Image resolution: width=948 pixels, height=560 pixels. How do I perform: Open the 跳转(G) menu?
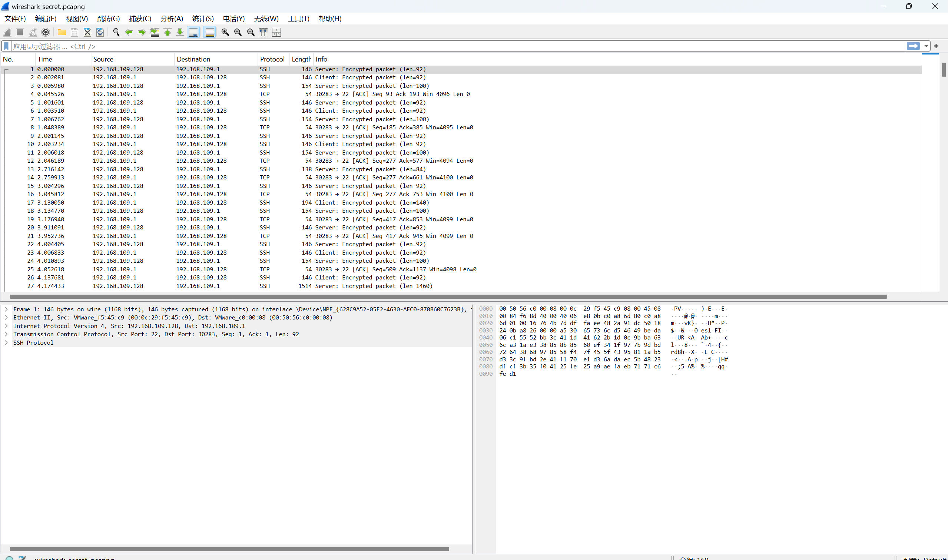point(108,19)
